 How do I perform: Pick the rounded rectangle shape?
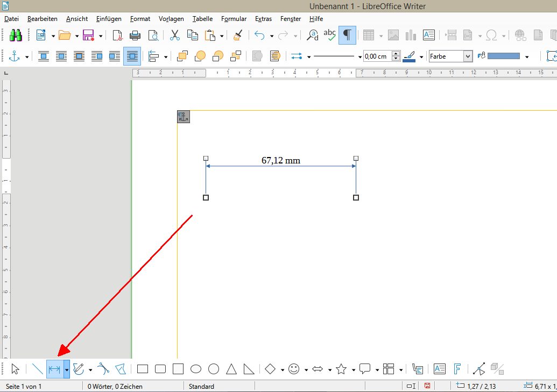[x=160, y=369]
